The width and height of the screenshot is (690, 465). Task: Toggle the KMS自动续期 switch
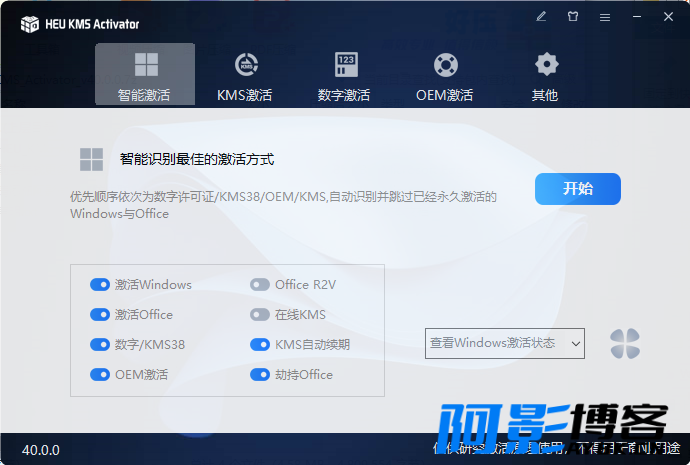pos(260,344)
